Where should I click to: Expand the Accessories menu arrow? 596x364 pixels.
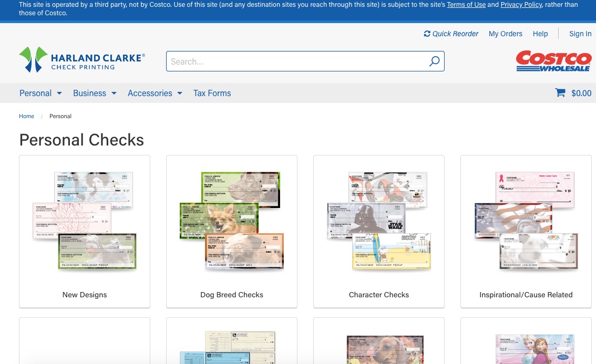(180, 93)
